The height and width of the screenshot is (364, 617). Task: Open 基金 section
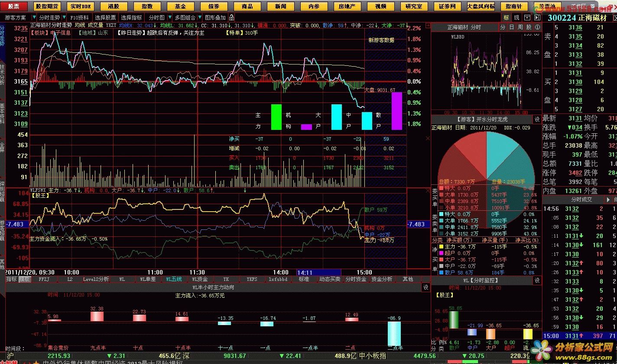point(180,6)
